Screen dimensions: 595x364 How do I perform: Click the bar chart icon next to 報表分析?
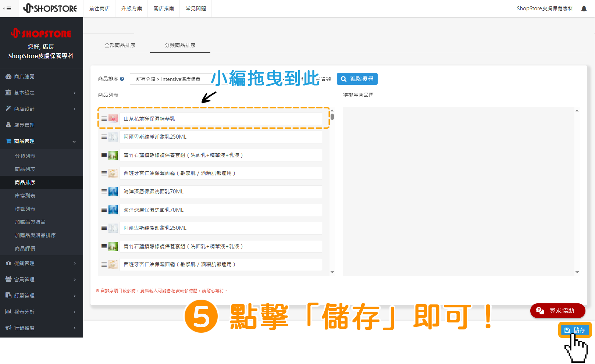(x=8, y=311)
